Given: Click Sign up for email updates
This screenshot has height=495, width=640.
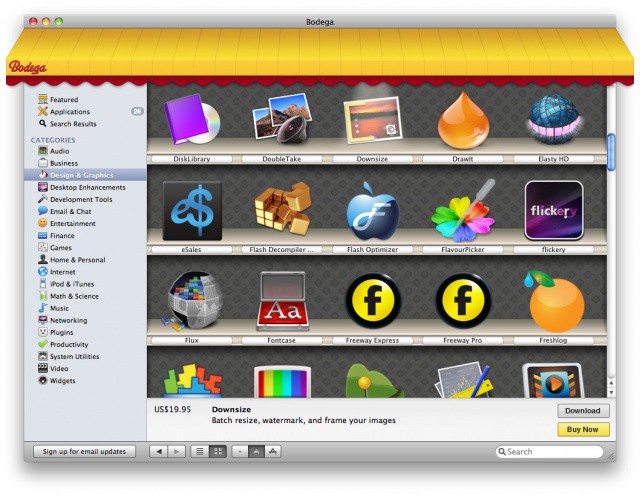Looking at the screenshot, I should coord(84,452).
